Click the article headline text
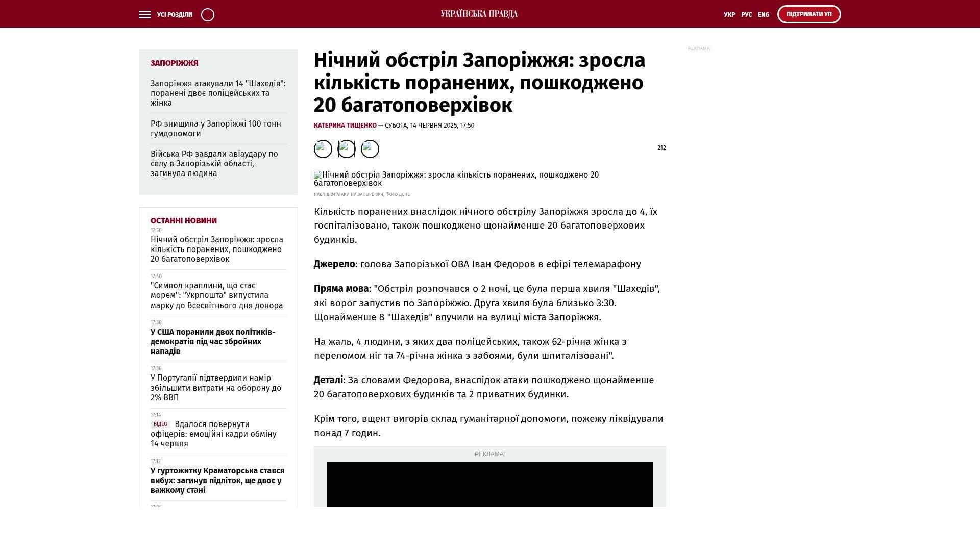Image resolution: width=980 pixels, height=551 pixels. [480, 83]
